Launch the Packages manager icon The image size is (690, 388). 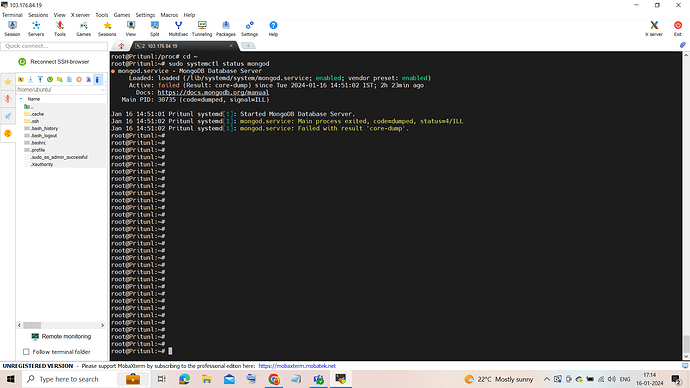[x=226, y=29]
